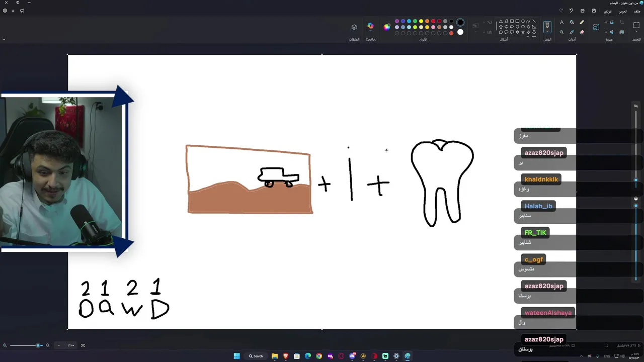Open Microsoft Edge from the taskbar

click(308, 356)
